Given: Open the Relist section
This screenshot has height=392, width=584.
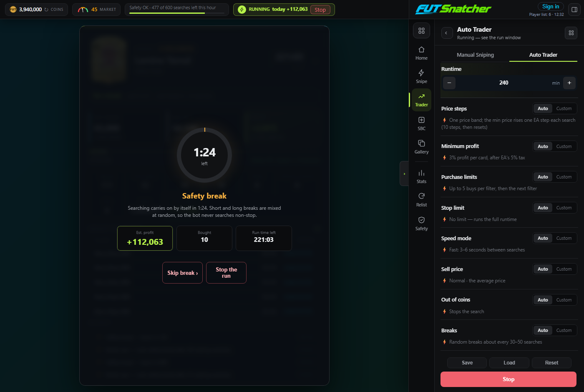Looking at the screenshot, I should tap(421, 200).
